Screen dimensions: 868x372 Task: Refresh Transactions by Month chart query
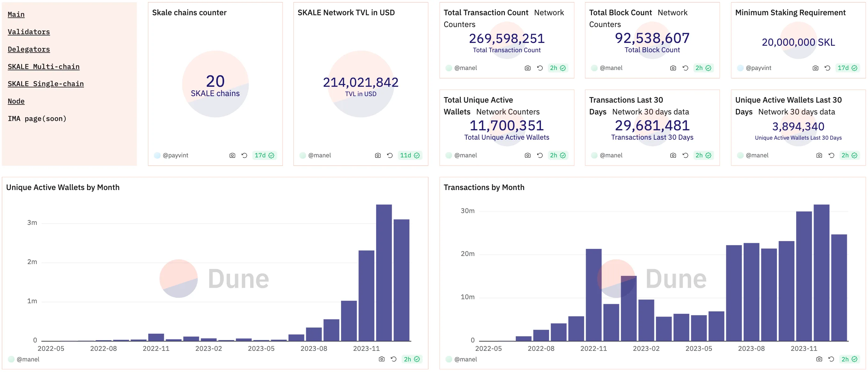(831, 360)
